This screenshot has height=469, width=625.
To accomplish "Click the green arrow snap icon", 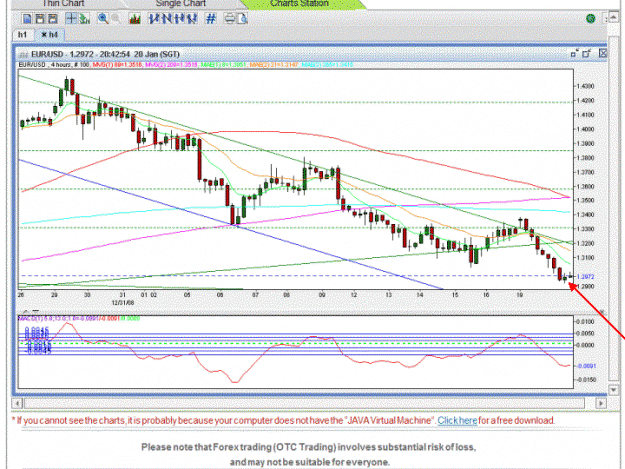I will pyautogui.click(x=84, y=19).
